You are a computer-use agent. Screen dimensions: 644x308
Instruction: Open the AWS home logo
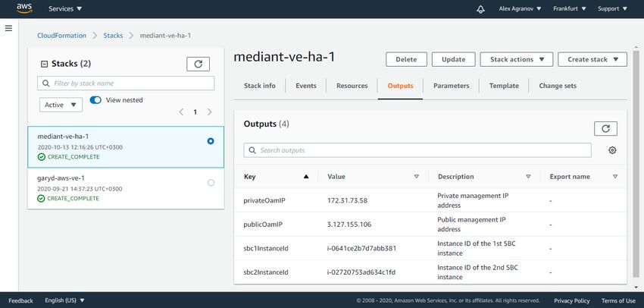pos(24,8)
